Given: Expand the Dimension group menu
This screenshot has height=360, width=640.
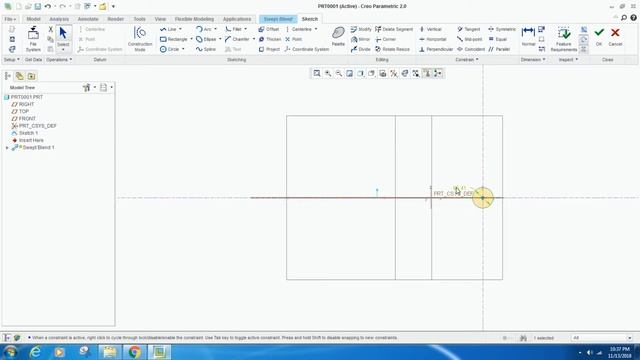Looking at the screenshot, I should click(533, 60).
